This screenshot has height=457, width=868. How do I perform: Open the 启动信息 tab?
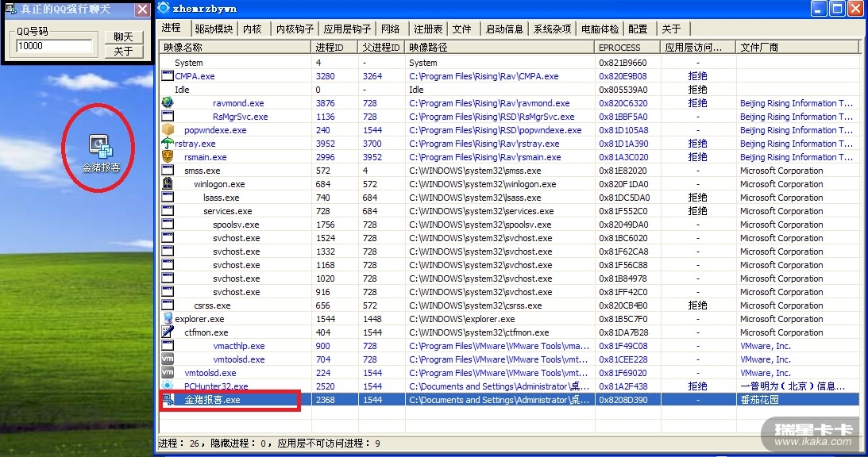(504, 29)
